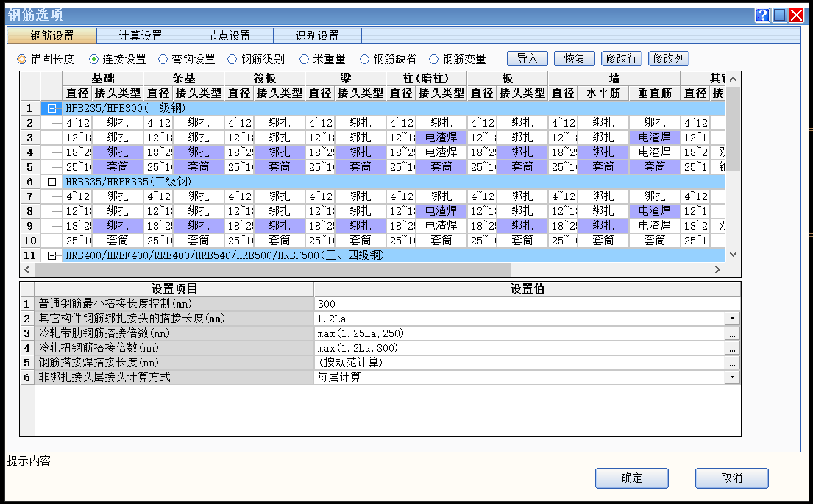Click the 设置值 column header
The image size is (813, 504).
(527, 289)
